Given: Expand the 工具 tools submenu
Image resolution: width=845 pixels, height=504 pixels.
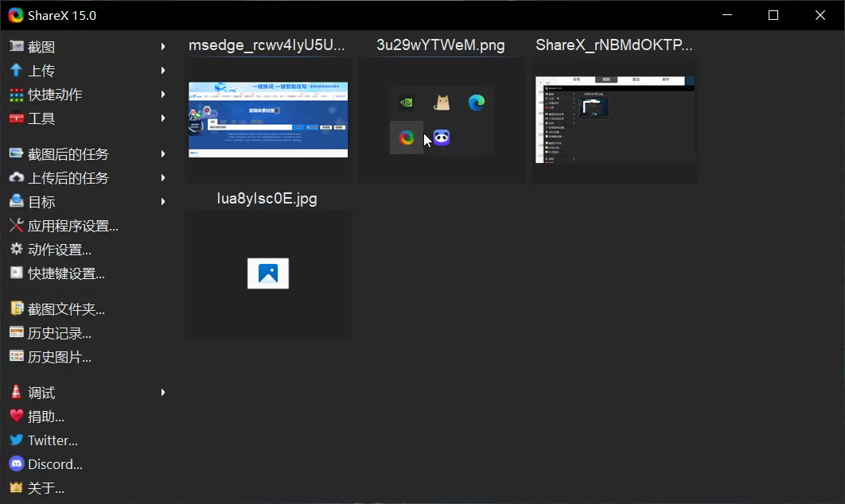Looking at the screenshot, I should pyautogui.click(x=164, y=118).
